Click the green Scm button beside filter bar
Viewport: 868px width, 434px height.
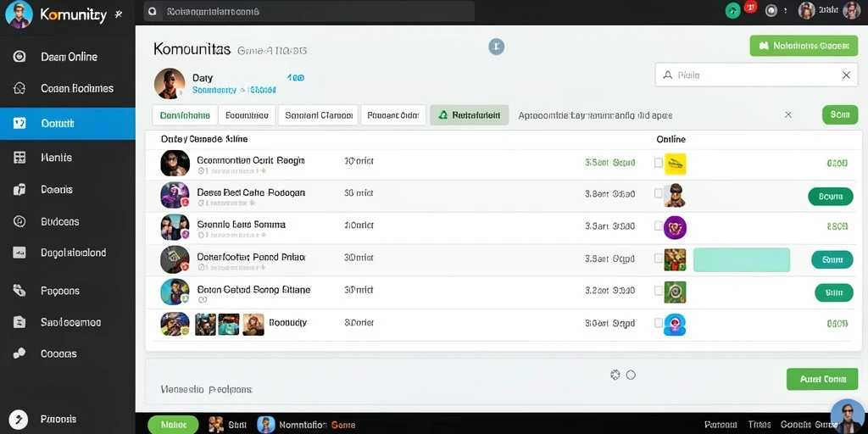click(840, 114)
